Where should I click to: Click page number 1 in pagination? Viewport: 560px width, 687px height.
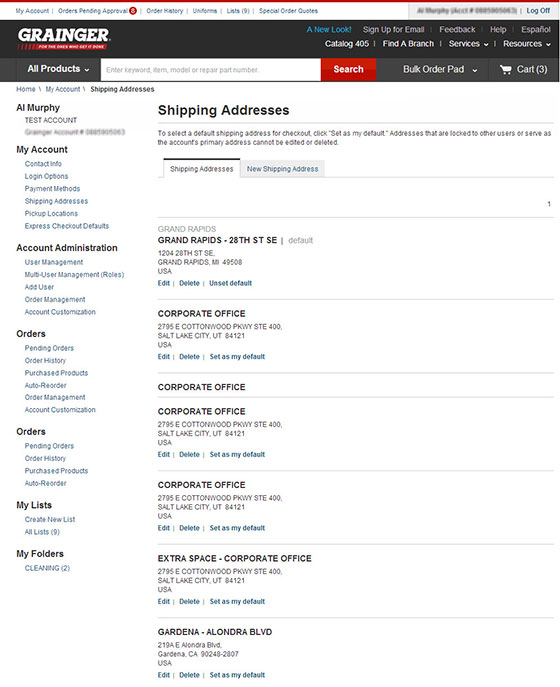click(549, 204)
